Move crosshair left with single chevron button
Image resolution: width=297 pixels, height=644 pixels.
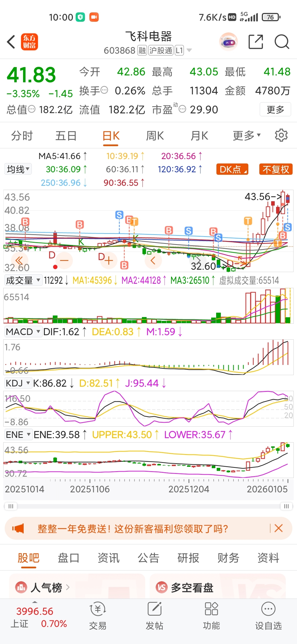click(153, 260)
